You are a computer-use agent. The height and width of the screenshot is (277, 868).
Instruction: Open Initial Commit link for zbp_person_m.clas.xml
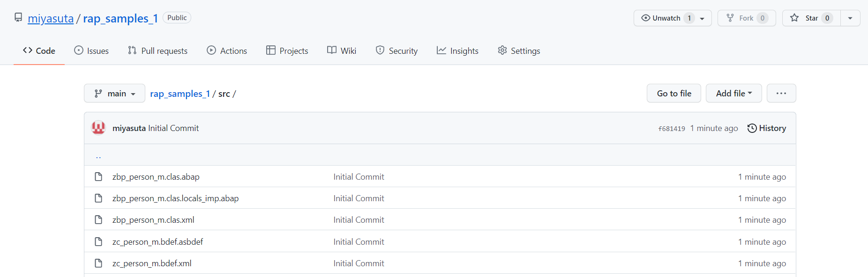(359, 220)
